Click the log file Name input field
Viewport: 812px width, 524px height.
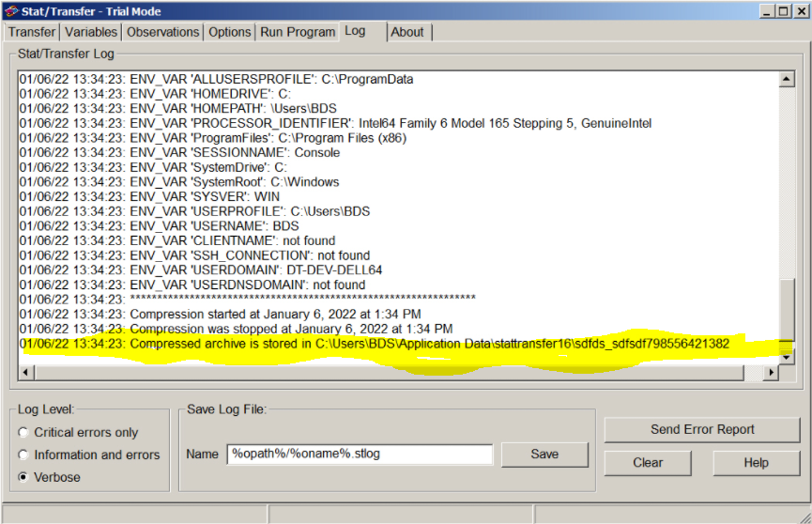click(360, 454)
